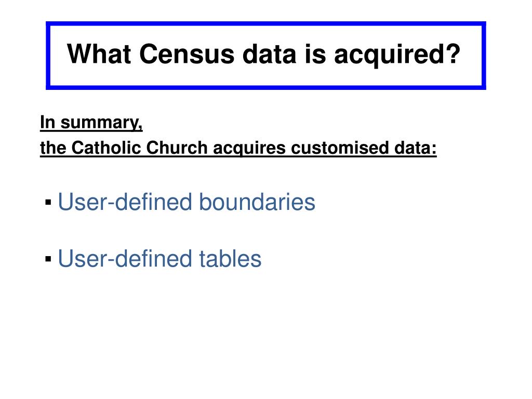
Task: Click the word 'Church' in the underlined line
Action: (x=177, y=148)
